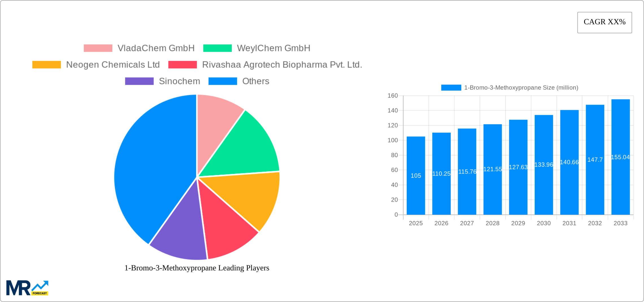Click the red Rivashaa Agrotech color swatch
The image size is (644, 302).
coord(182,65)
